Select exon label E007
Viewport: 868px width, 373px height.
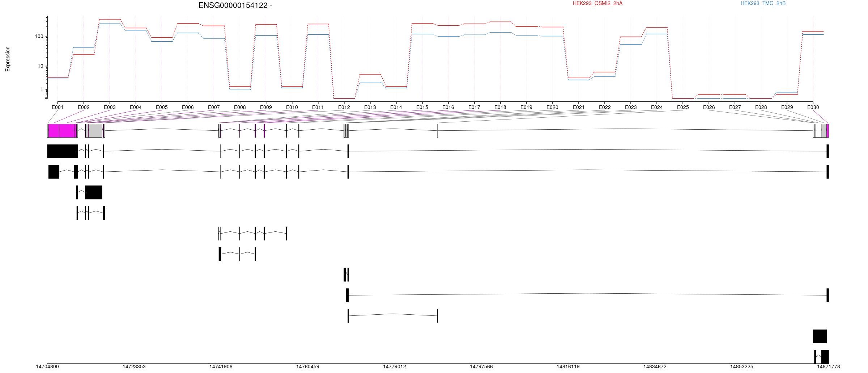pyautogui.click(x=214, y=107)
